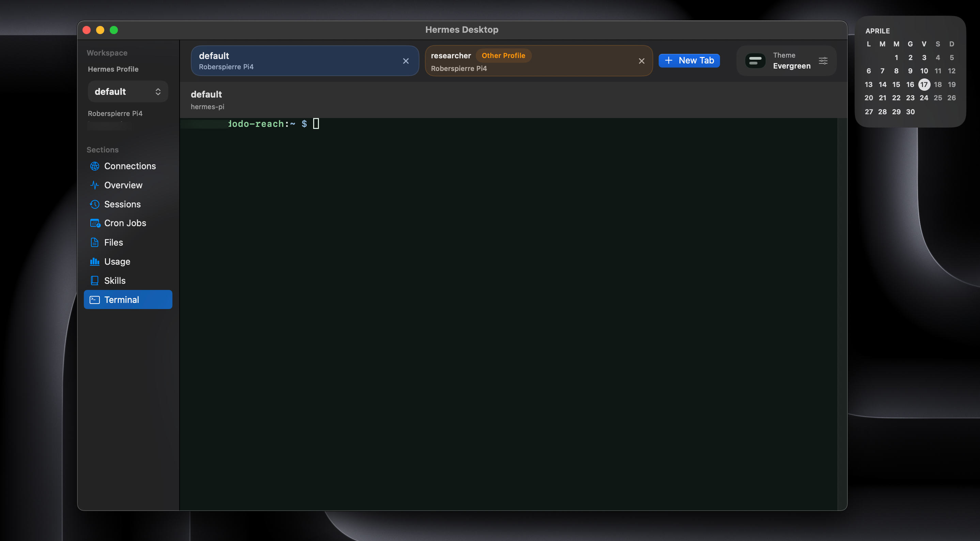Select the Skills book icon

click(95, 280)
